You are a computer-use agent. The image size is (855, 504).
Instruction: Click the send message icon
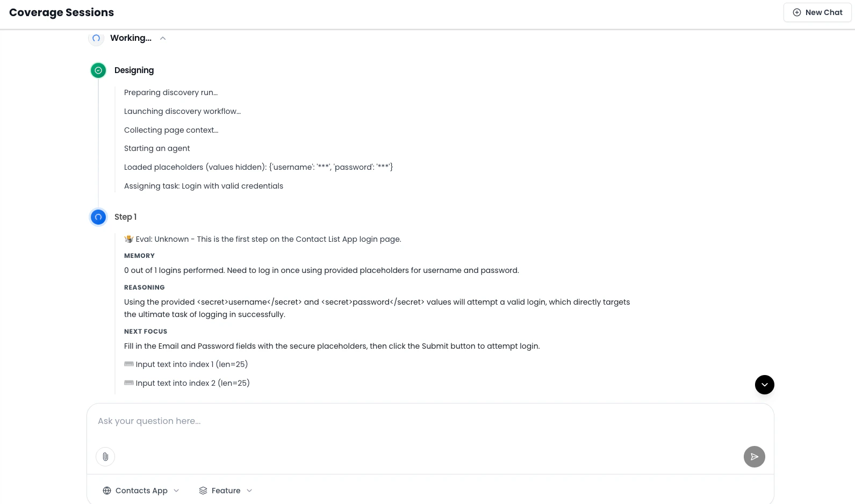[755, 457]
